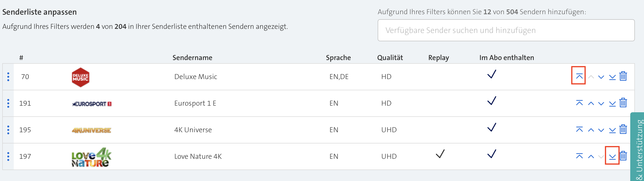Click the Deluxe Music channel logo
Image resolution: width=644 pixels, height=181 pixels.
pyautogui.click(x=80, y=77)
